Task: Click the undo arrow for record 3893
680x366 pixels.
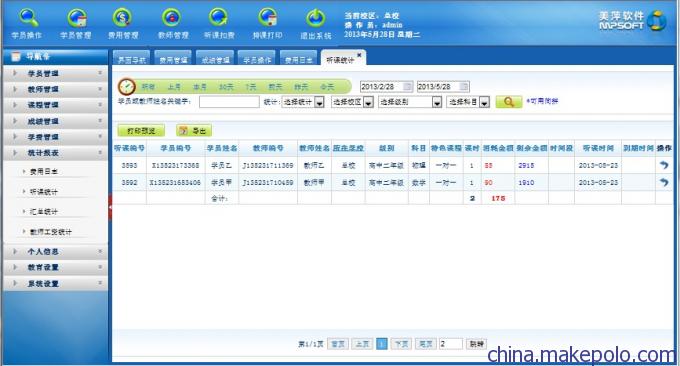Action: click(x=664, y=165)
